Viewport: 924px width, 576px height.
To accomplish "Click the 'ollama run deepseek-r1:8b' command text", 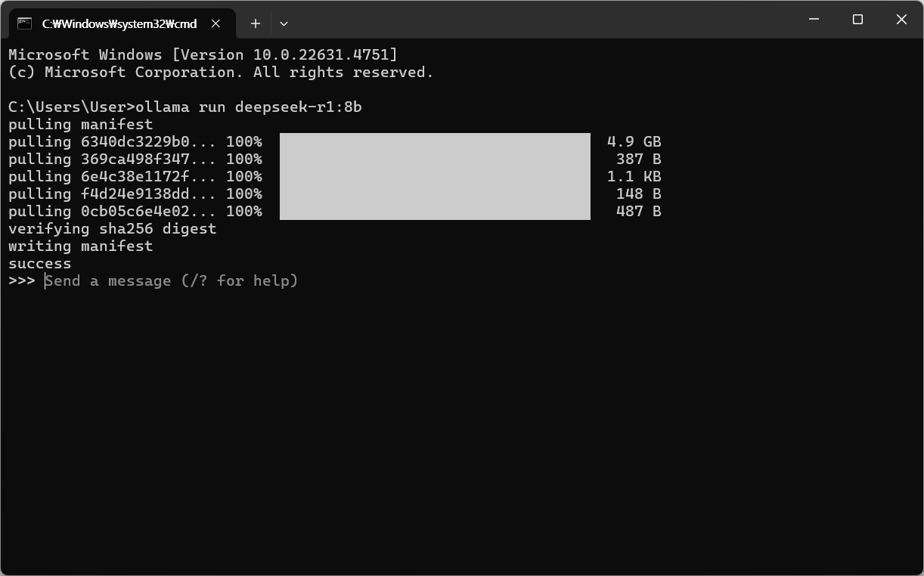I will (x=249, y=107).
